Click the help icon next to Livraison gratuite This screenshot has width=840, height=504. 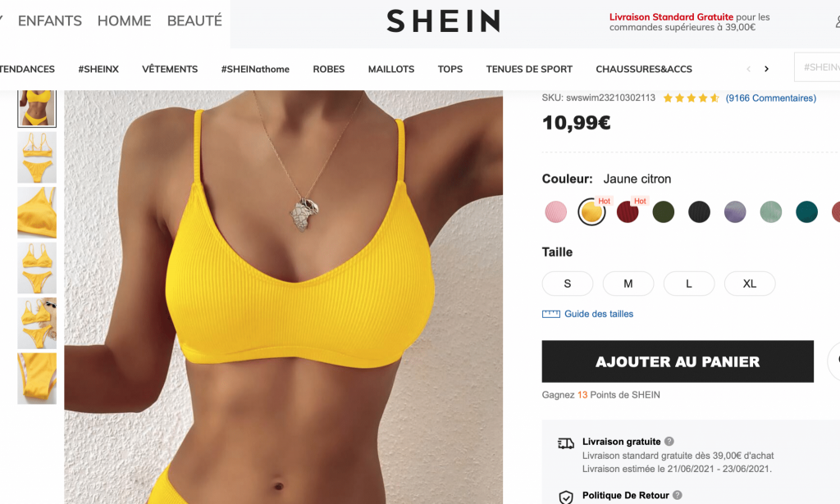pyautogui.click(x=669, y=442)
